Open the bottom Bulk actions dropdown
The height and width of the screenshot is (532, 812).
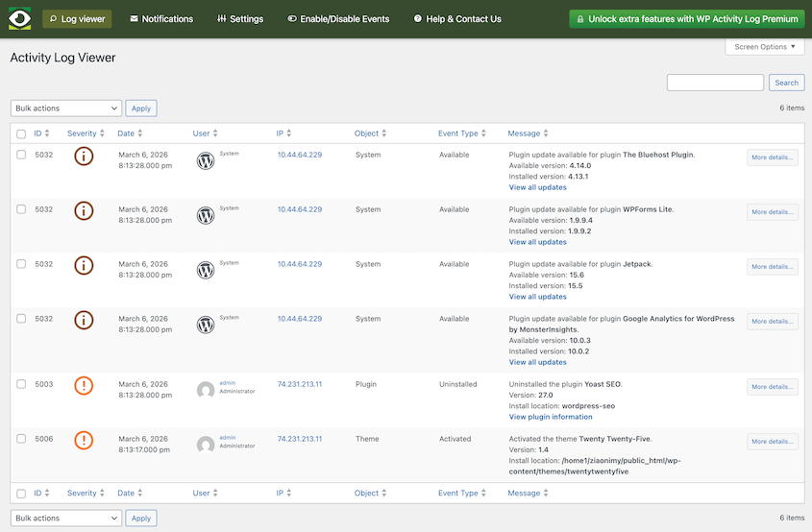(x=66, y=518)
